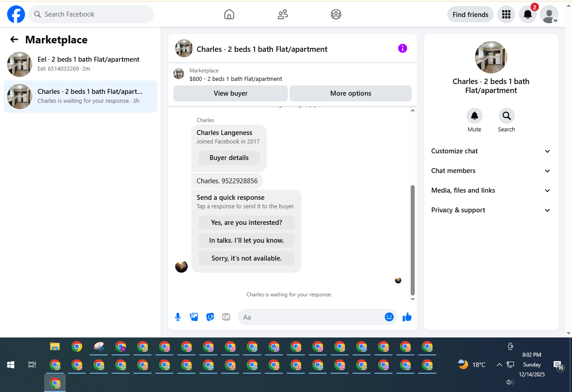Search in conversation with the magnifier icon
This screenshot has height=392, width=572.
507,116
